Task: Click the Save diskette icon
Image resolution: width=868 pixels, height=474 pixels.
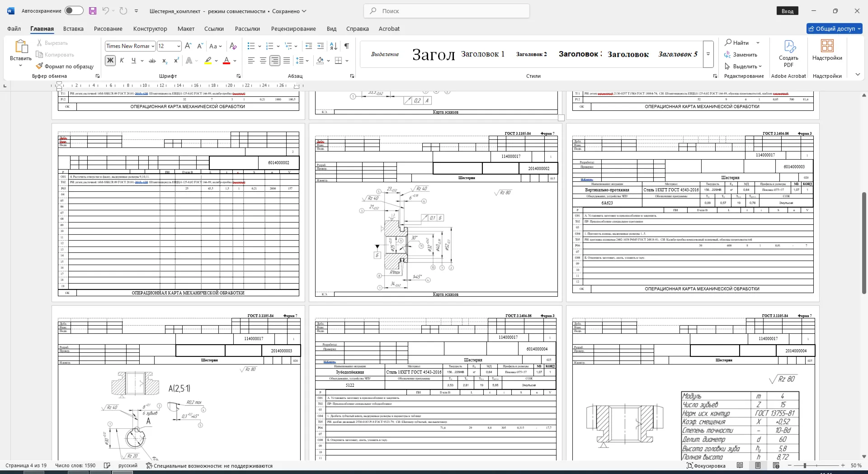Action: coord(93,11)
